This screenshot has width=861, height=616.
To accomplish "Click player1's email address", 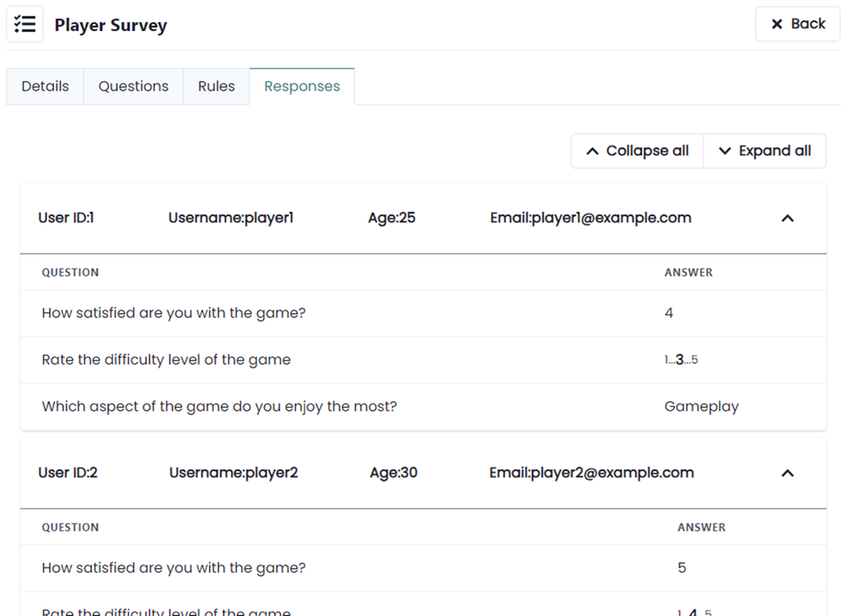I will click(591, 218).
